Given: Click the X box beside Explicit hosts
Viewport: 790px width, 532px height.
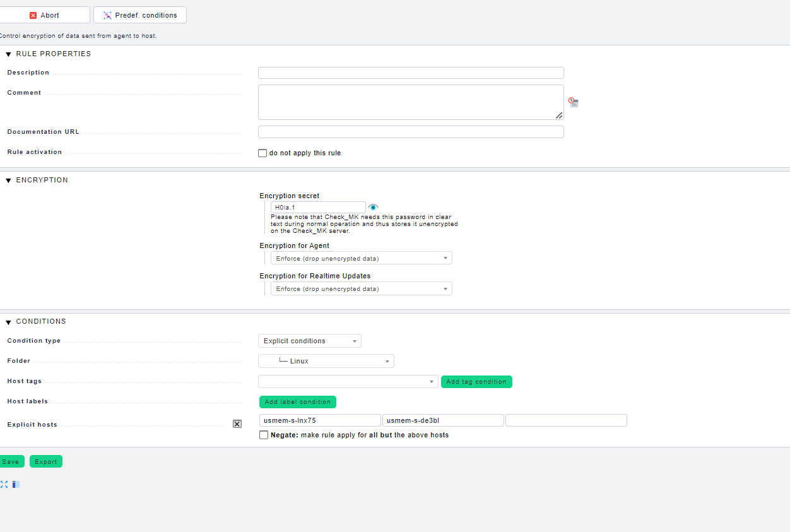Looking at the screenshot, I should pyautogui.click(x=237, y=424).
